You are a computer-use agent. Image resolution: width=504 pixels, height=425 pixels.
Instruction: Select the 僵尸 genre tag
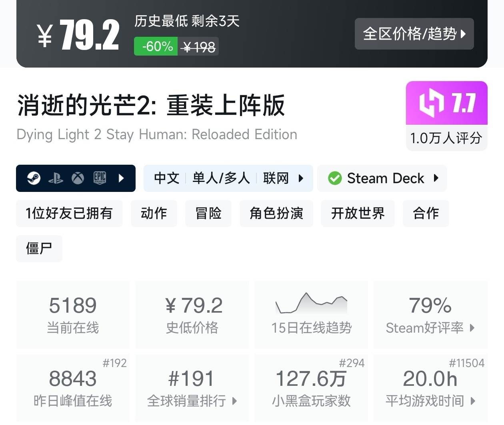(x=39, y=249)
